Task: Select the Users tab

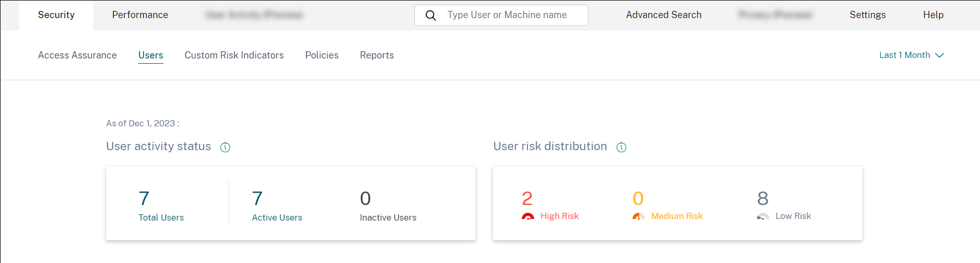Action: [x=151, y=55]
